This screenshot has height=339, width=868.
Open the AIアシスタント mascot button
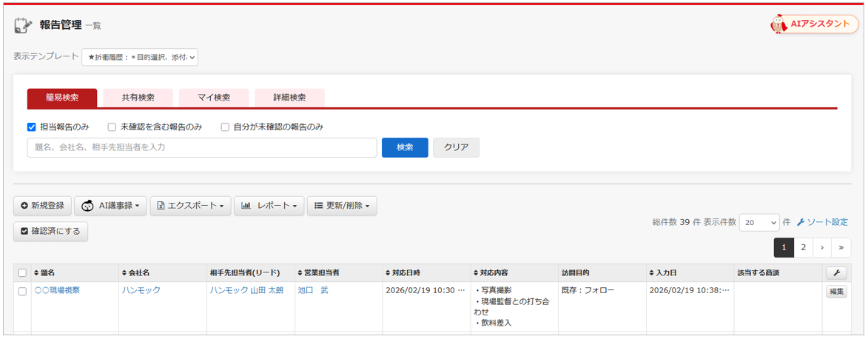[814, 24]
